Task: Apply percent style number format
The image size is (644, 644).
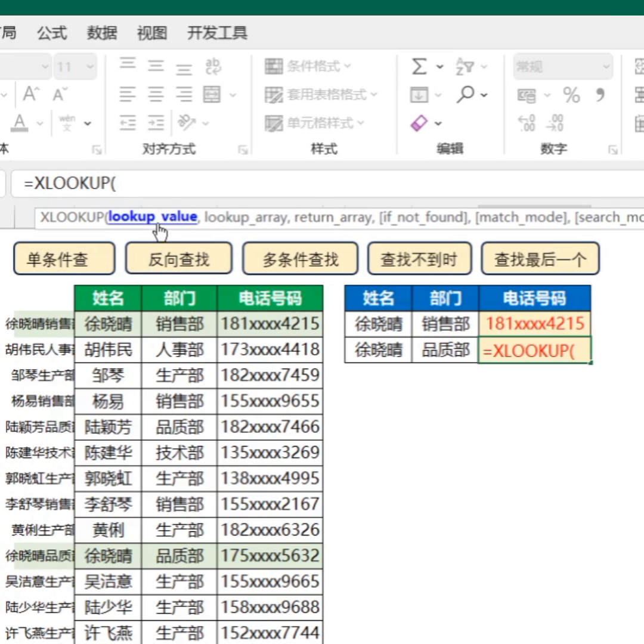Action: [x=571, y=95]
